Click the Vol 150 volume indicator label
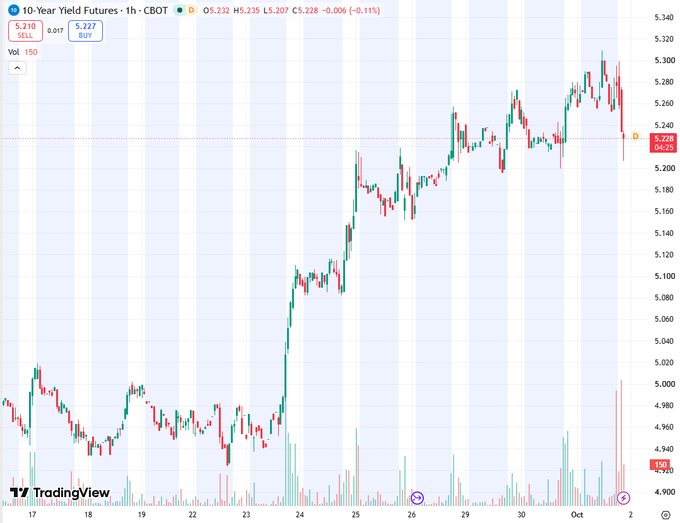Image resolution: width=680 pixels, height=523 pixels. click(x=23, y=52)
